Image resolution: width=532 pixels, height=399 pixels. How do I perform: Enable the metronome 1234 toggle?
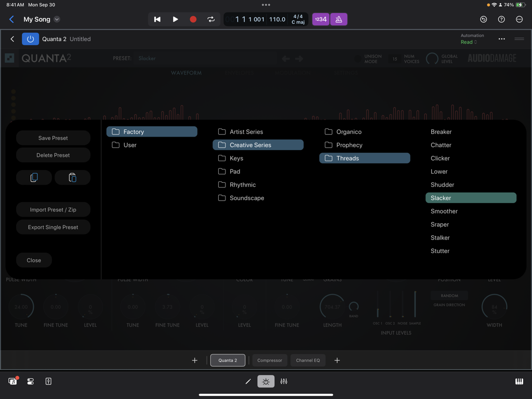321,19
